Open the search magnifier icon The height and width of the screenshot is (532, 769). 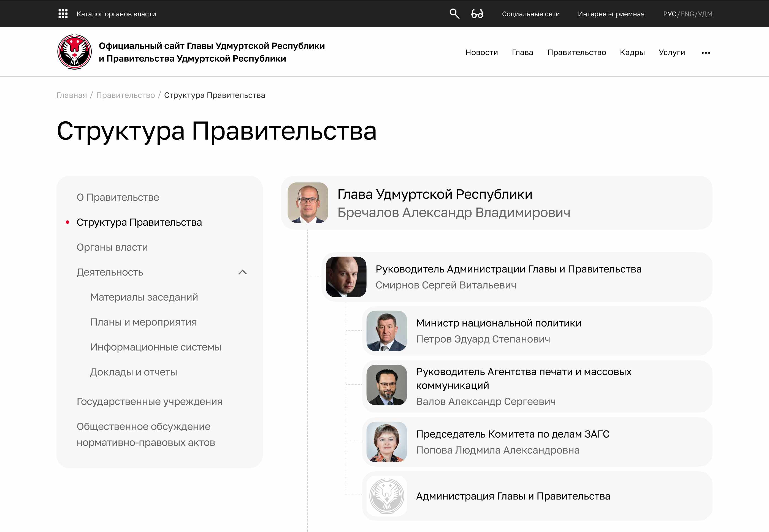pyautogui.click(x=454, y=14)
